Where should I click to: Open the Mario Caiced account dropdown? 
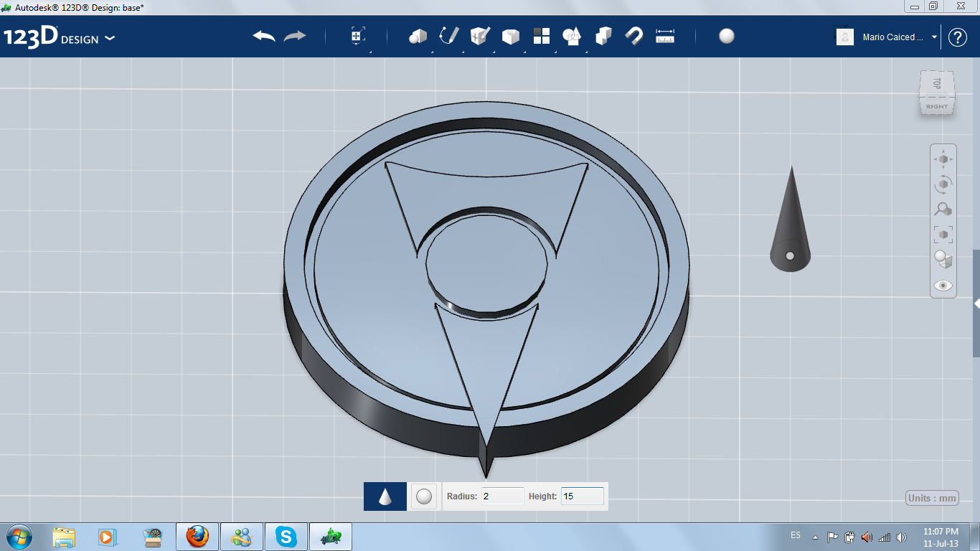point(934,37)
